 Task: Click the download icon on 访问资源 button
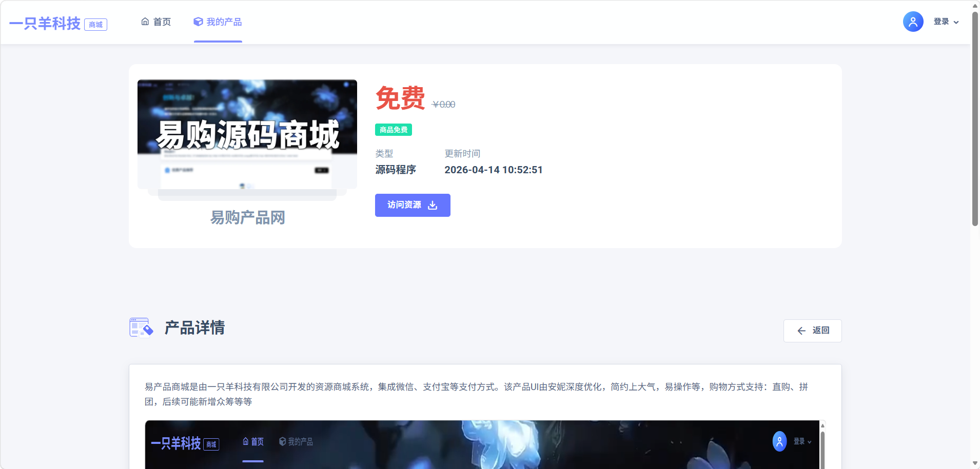(x=433, y=205)
